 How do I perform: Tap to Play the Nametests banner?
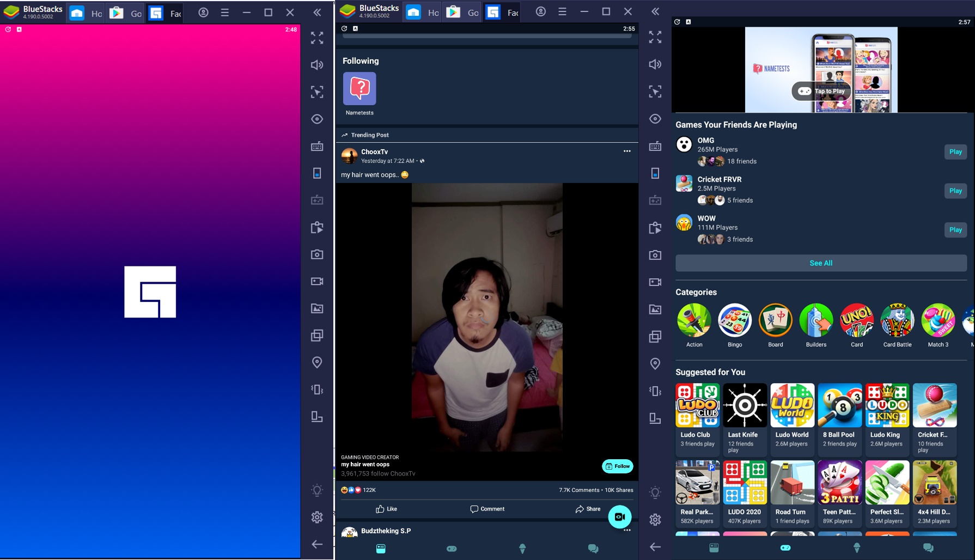(821, 91)
